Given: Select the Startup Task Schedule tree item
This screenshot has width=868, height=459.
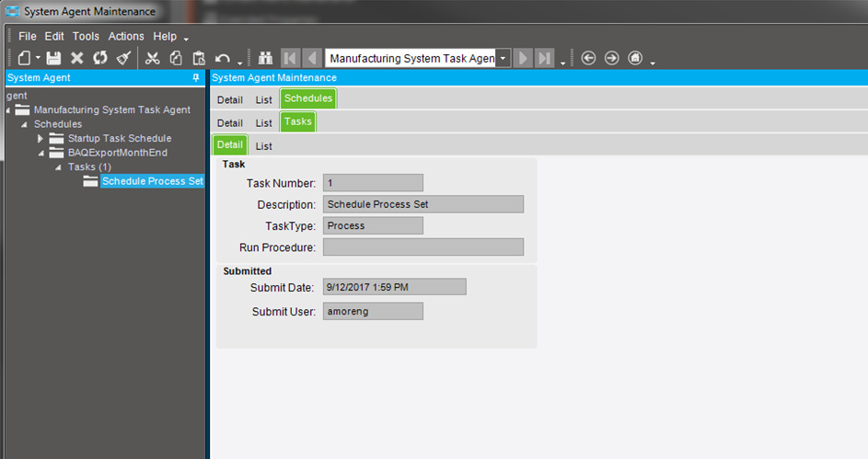Looking at the screenshot, I should (120, 138).
